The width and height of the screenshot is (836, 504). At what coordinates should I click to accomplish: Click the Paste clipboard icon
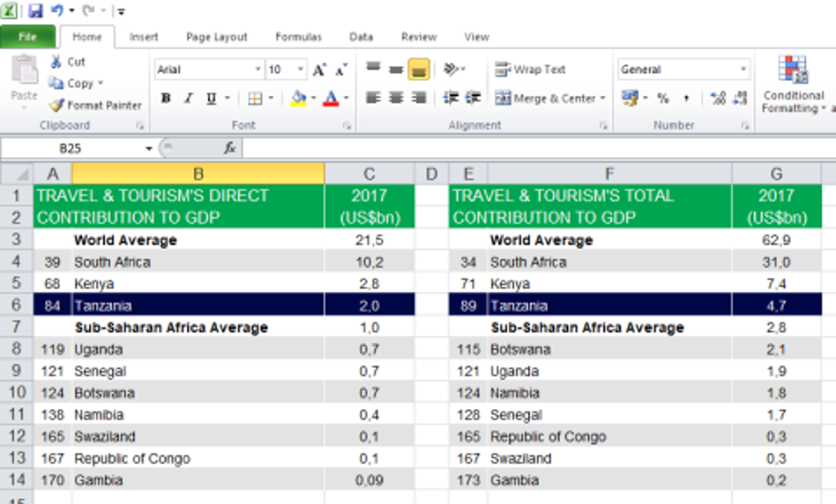(x=24, y=71)
